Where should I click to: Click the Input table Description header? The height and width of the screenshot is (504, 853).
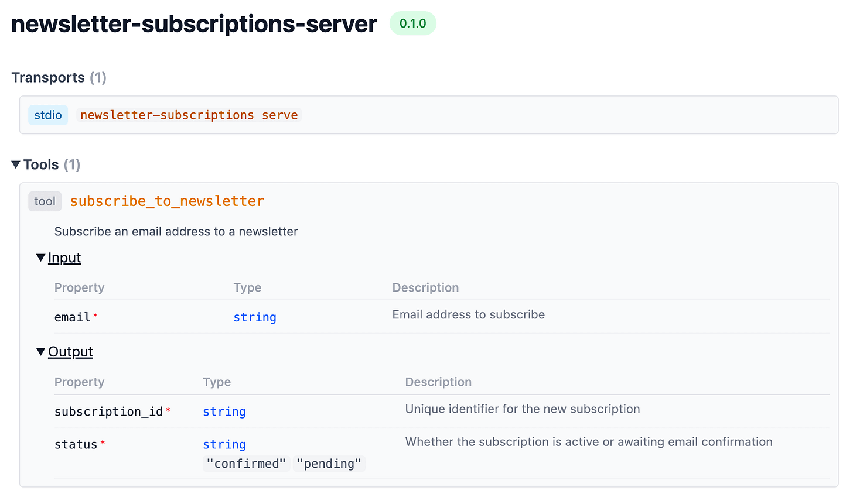tap(425, 288)
